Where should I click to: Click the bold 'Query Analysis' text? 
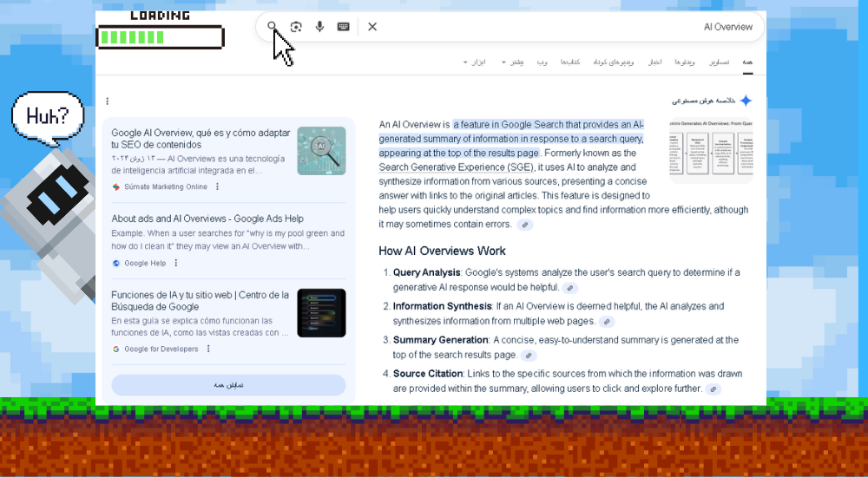coord(426,272)
